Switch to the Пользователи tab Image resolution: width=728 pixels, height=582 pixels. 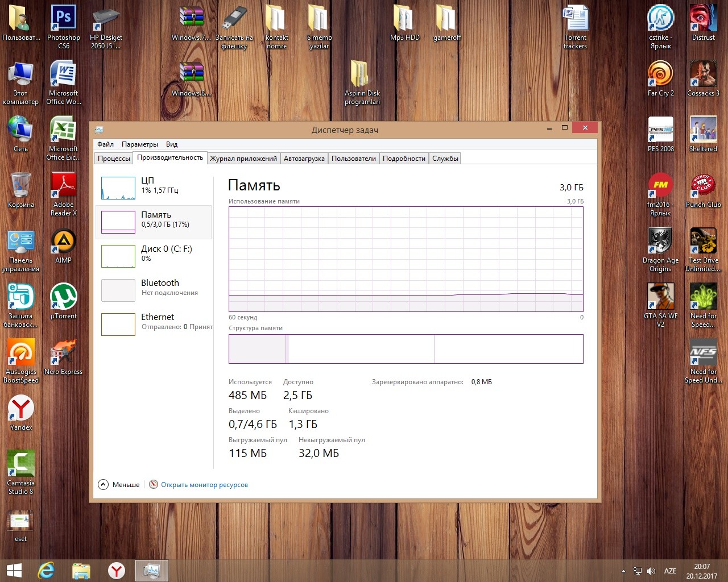pyautogui.click(x=354, y=159)
